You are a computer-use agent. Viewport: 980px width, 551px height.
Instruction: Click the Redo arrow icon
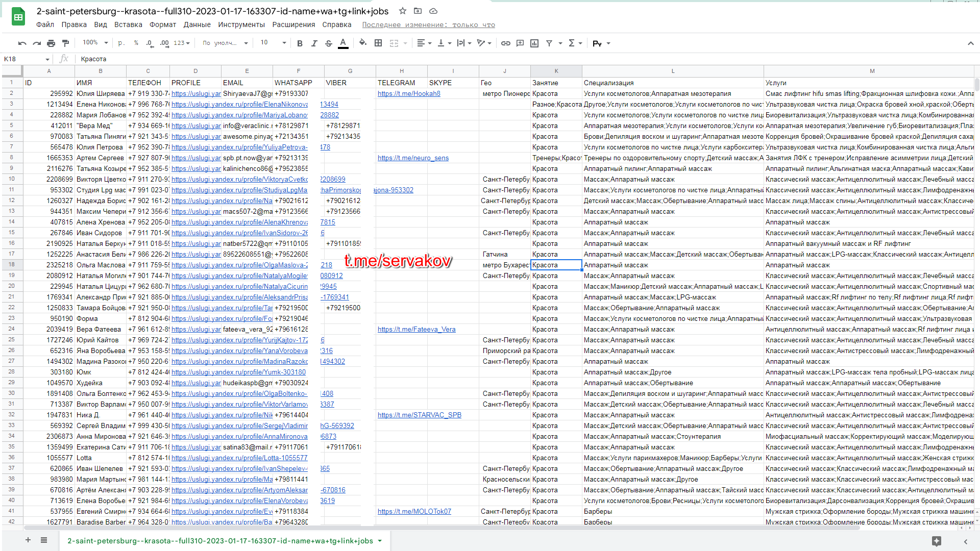tap(37, 43)
